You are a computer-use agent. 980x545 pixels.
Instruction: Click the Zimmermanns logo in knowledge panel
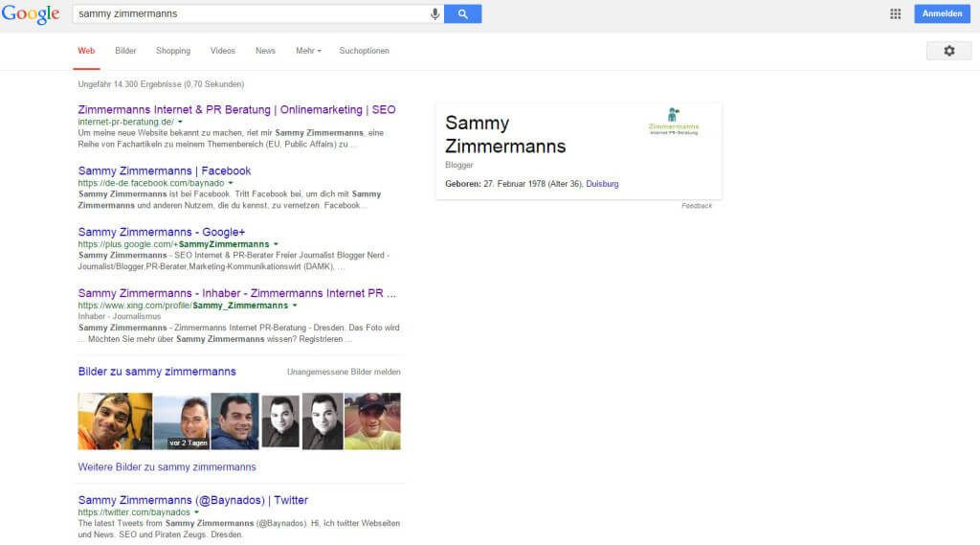pyautogui.click(x=673, y=122)
